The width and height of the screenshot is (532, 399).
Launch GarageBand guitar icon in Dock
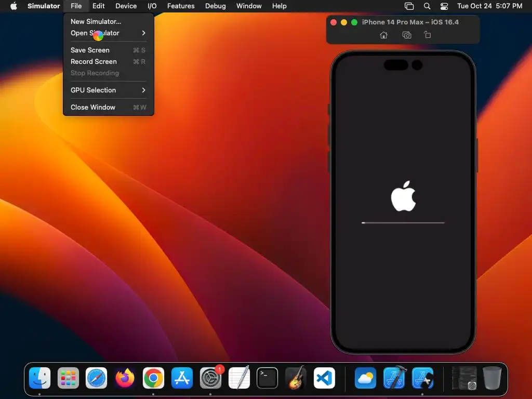pyautogui.click(x=296, y=378)
